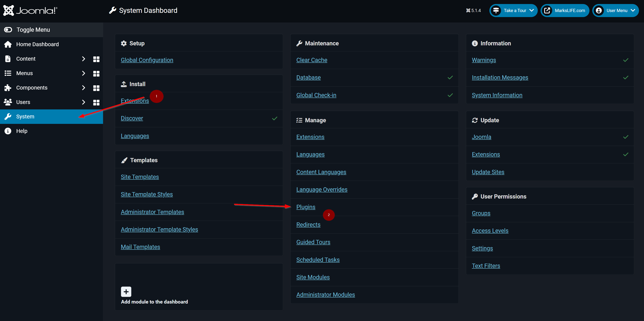Open the Menus dashboard grid icon
The width and height of the screenshot is (644, 321).
[96, 74]
